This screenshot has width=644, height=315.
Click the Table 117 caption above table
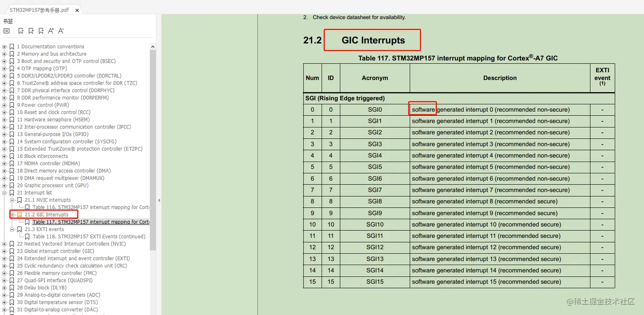click(458, 58)
